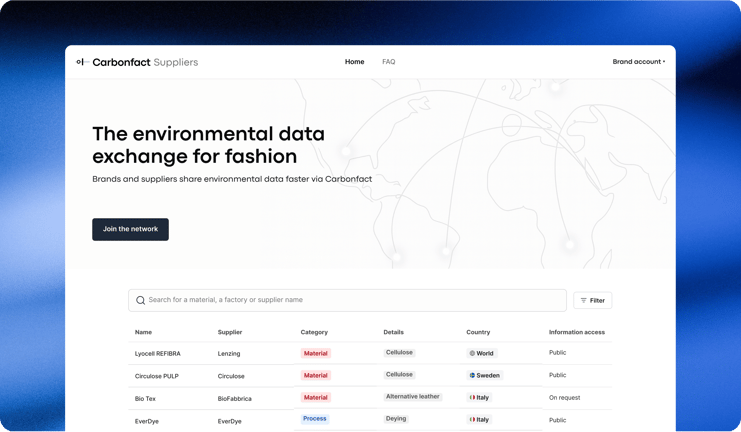Select the BioFabbrica supplier cell
741x432 pixels.
pyautogui.click(x=234, y=398)
